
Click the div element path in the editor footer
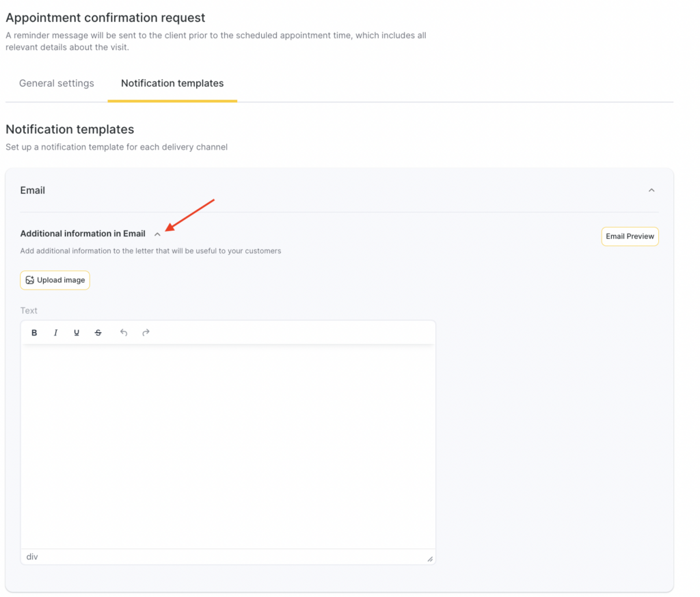tap(32, 557)
